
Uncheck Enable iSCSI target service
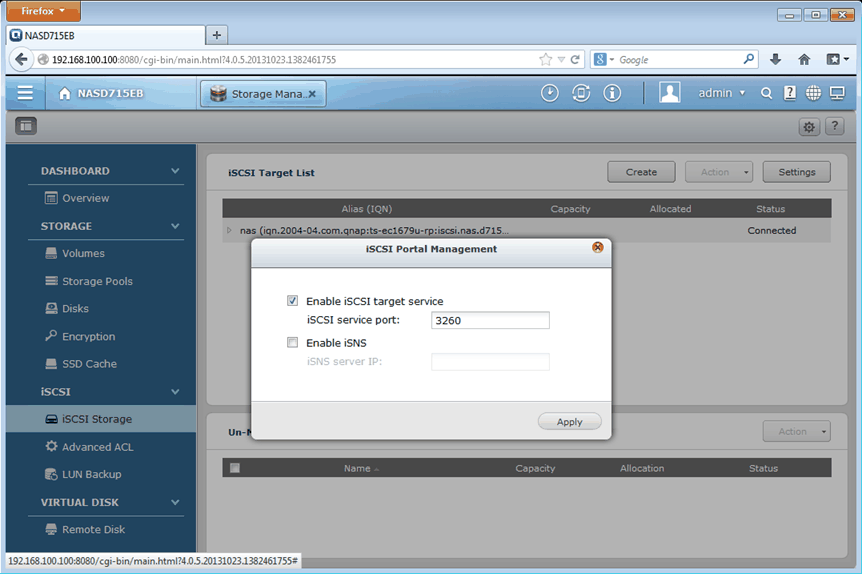[x=293, y=301]
